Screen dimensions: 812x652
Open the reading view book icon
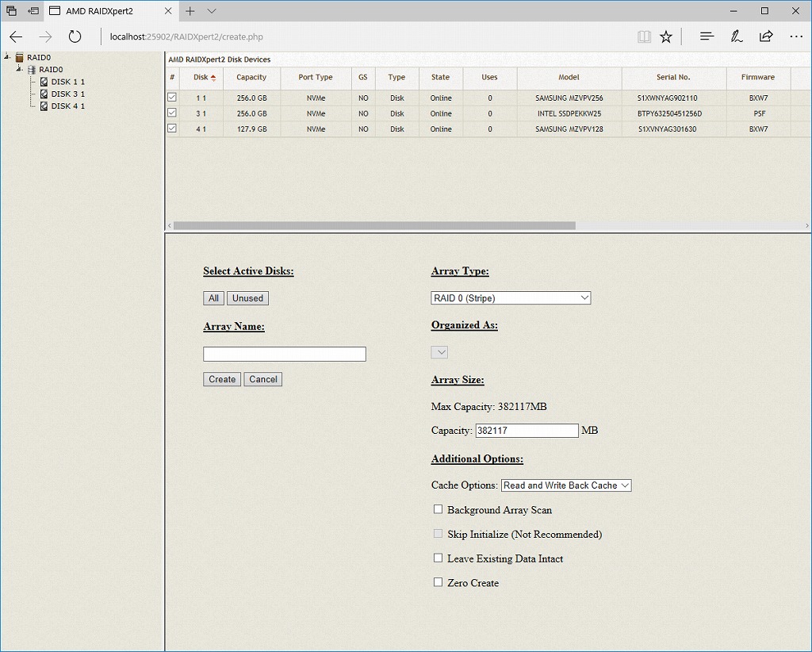pos(644,36)
